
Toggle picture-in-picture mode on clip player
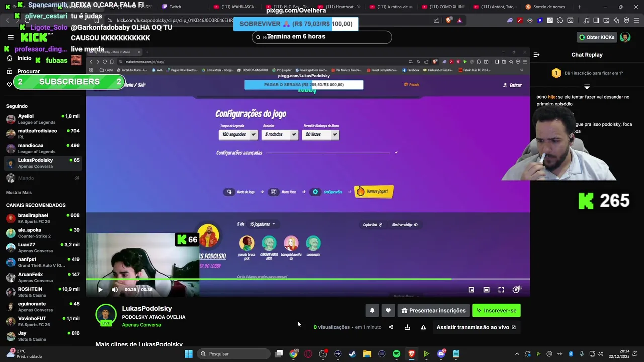471,290
